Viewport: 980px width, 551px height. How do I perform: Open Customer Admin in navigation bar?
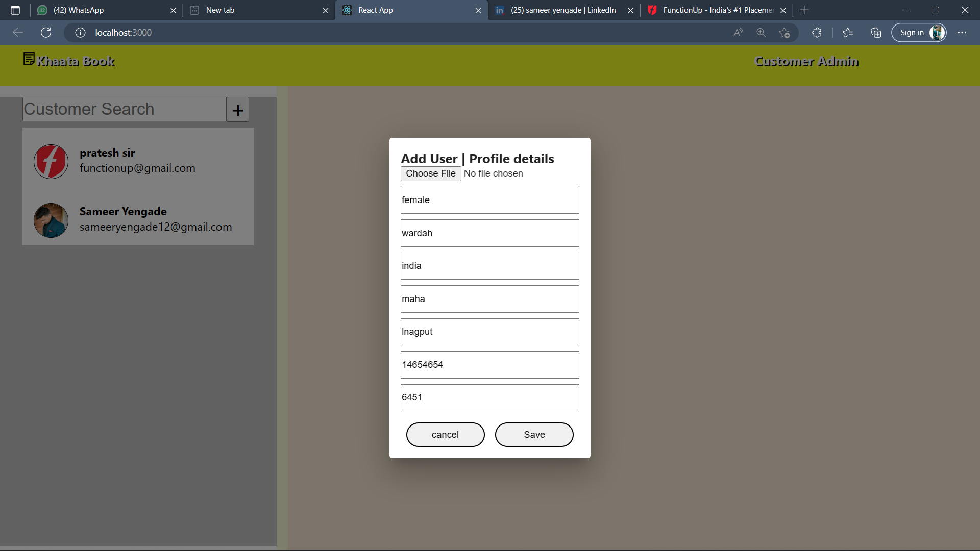[806, 61]
